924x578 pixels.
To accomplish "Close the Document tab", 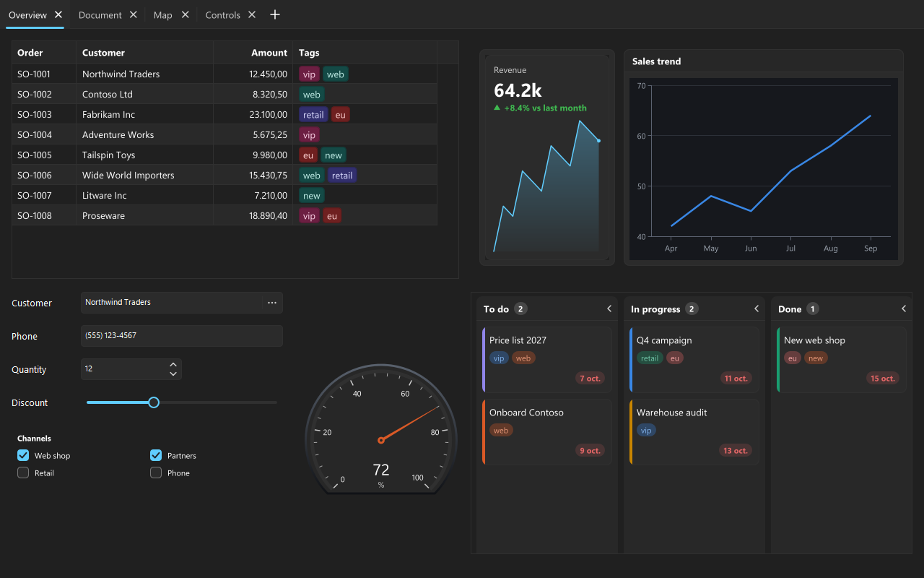I will pyautogui.click(x=133, y=14).
